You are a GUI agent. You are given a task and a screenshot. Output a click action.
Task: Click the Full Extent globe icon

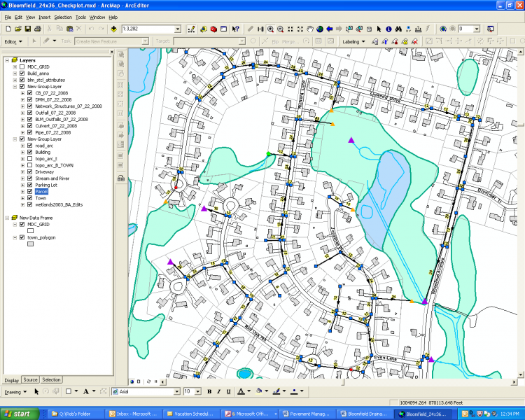click(x=319, y=29)
